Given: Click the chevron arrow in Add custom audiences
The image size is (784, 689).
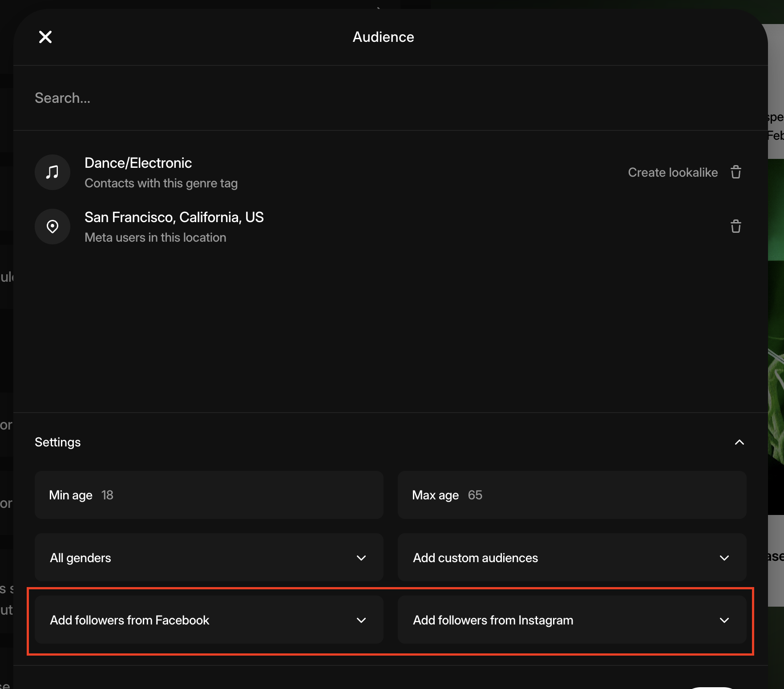Looking at the screenshot, I should 724,558.
